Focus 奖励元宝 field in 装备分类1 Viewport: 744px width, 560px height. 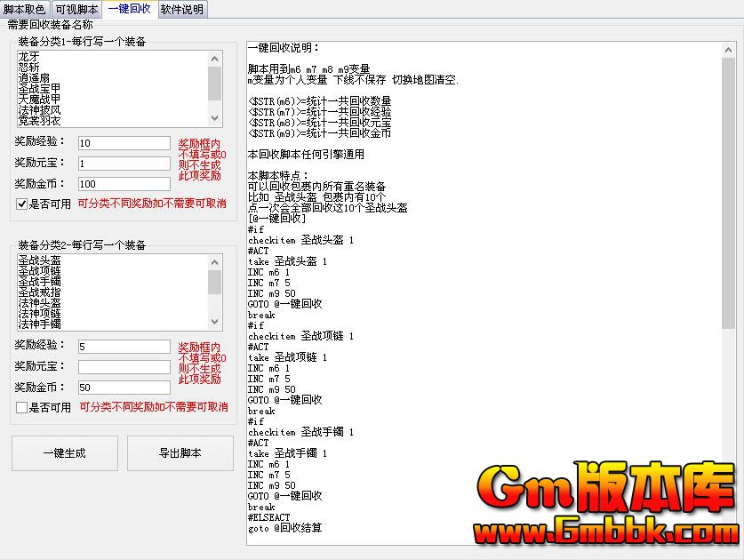(124, 164)
